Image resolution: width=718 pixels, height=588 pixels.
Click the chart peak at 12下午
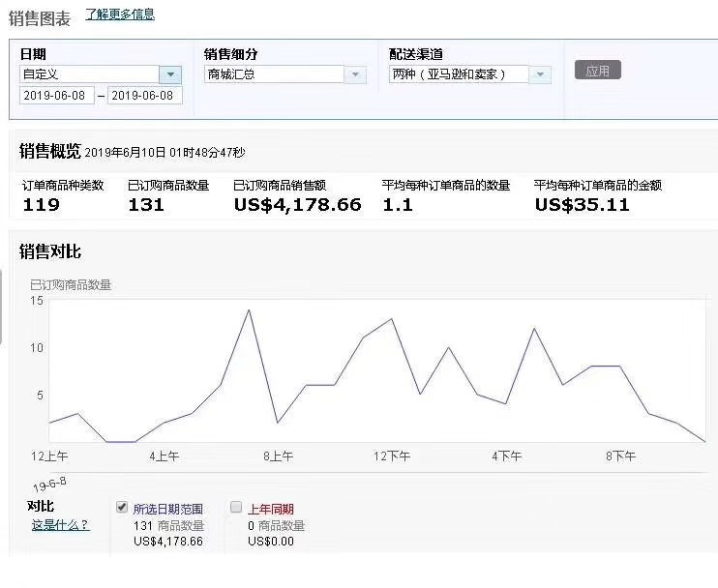point(391,319)
